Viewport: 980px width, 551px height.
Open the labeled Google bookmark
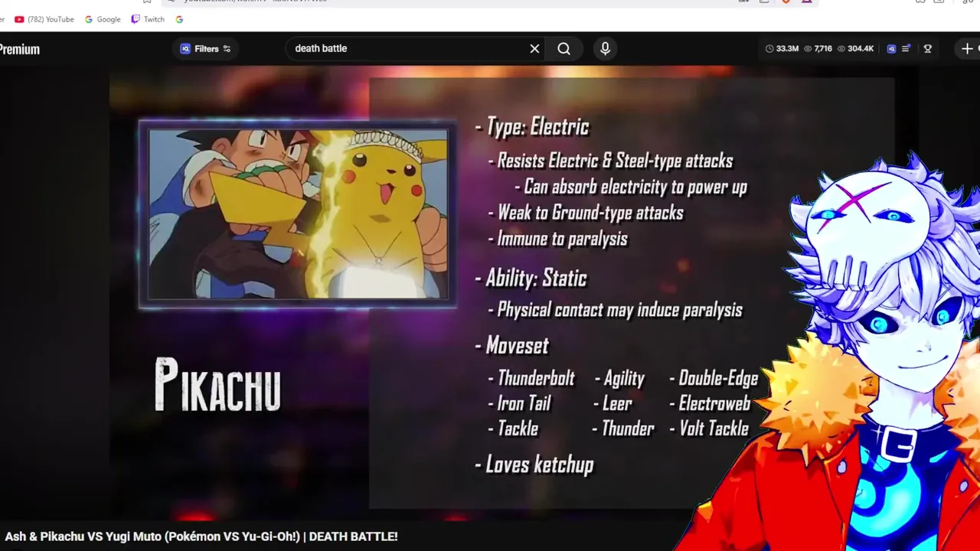click(x=103, y=19)
